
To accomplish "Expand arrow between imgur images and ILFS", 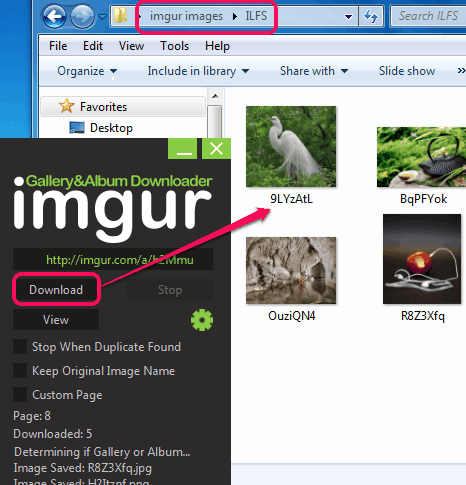I will [x=235, y=16].
